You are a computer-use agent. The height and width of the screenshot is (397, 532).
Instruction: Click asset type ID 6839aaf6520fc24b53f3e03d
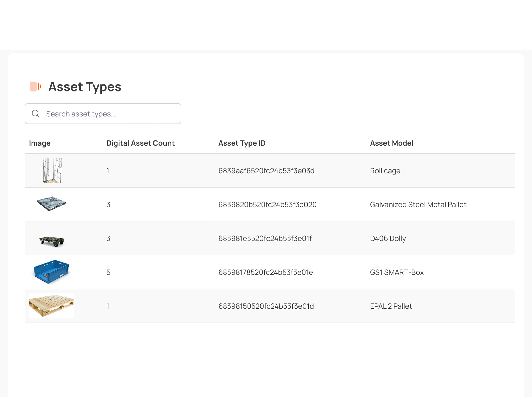[x=266, y=171]
